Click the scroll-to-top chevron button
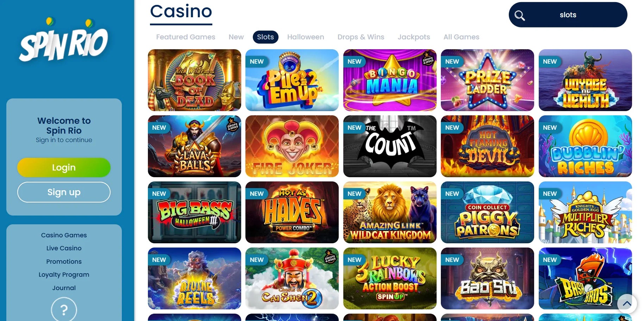The image size is (644, 321). (627, 303)
